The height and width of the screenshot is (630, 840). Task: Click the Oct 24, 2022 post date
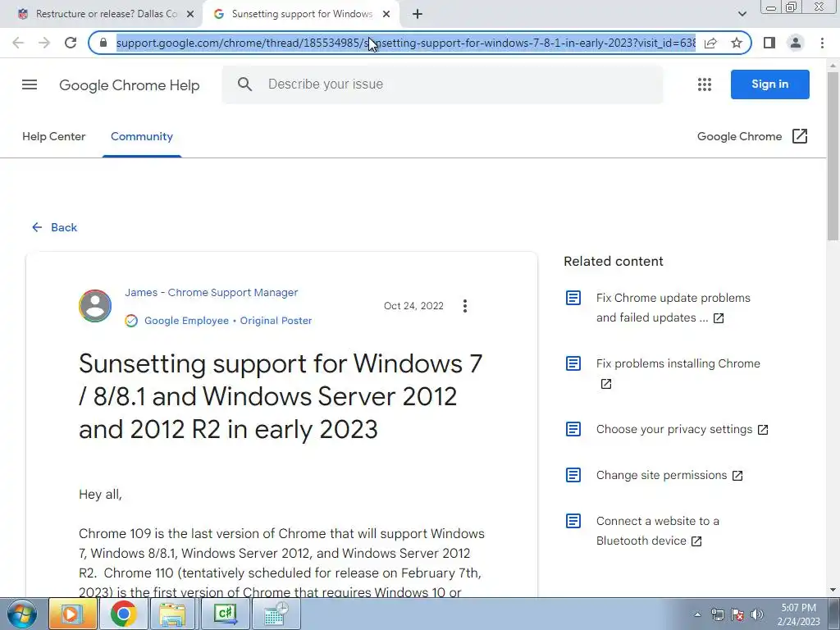[413, 306]
